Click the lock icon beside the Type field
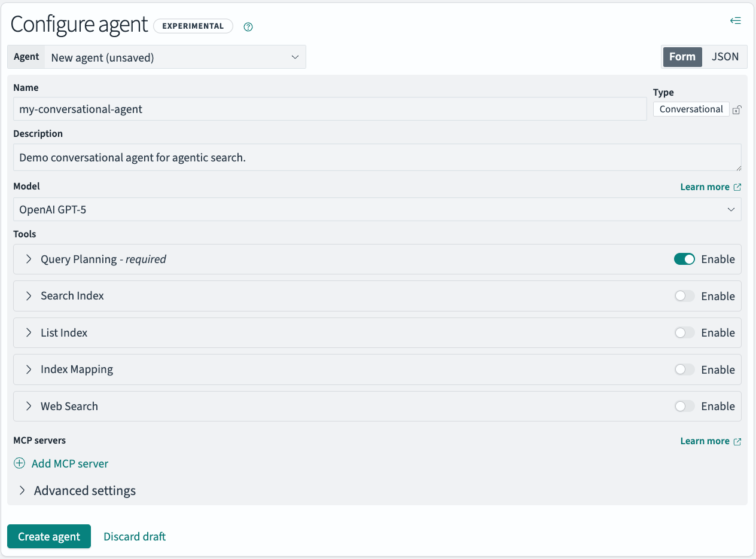Screen dimensions: 756x559 [x=737, y=109]
